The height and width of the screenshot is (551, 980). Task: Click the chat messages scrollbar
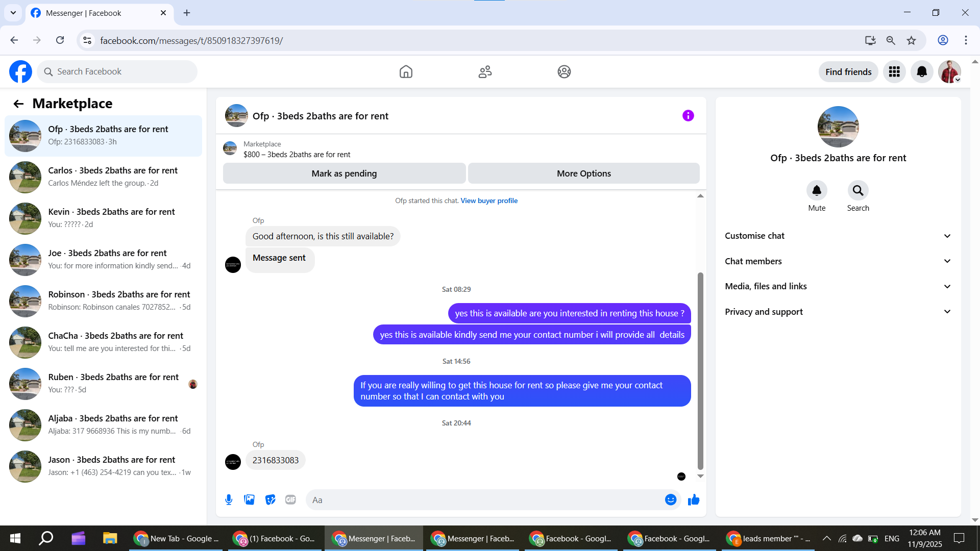700,371
